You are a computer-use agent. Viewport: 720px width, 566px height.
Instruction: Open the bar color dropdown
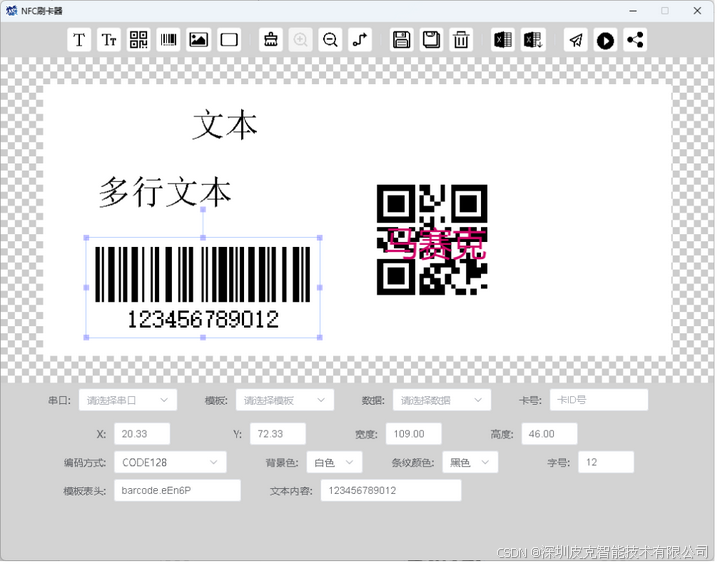(470, 462)
